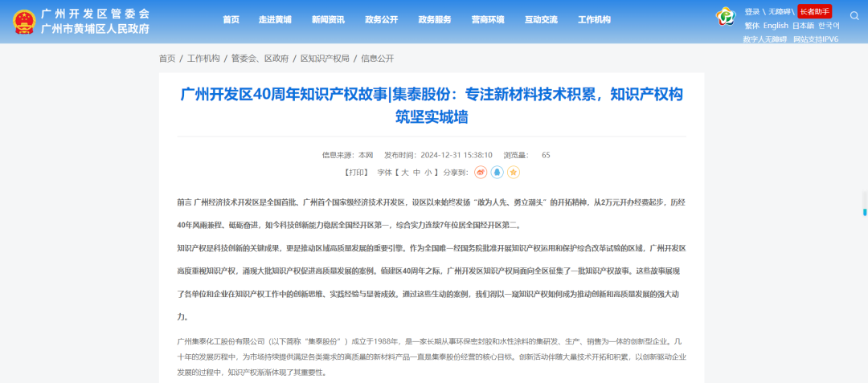
Task: Open the 营商环境 navigation menu
Action: (488, 19)
